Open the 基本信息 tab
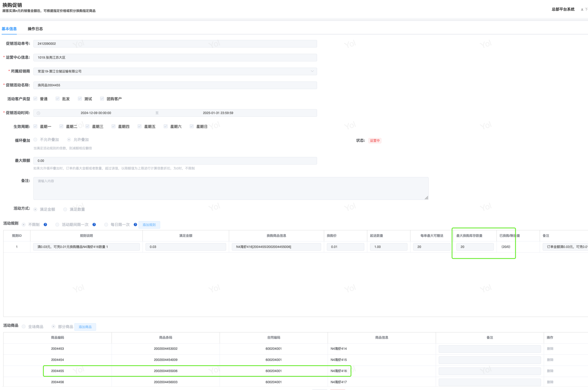The image size is (588, 390). point(9,29)
